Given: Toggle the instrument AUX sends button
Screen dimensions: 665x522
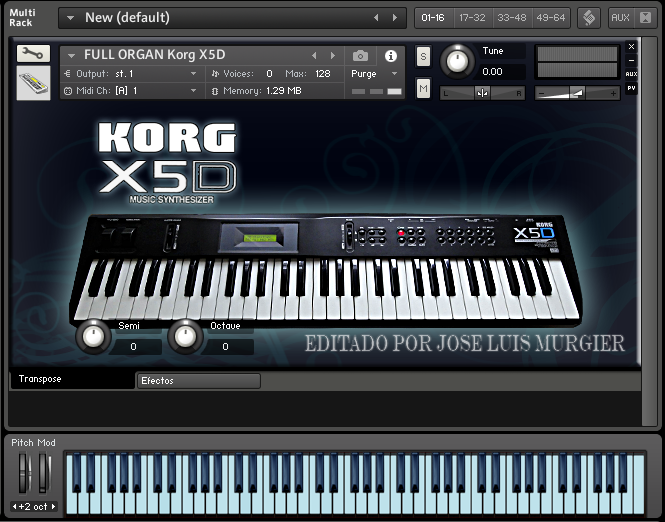Looking at the screenshot, I should pyautogui.click(x=631, y=74).
